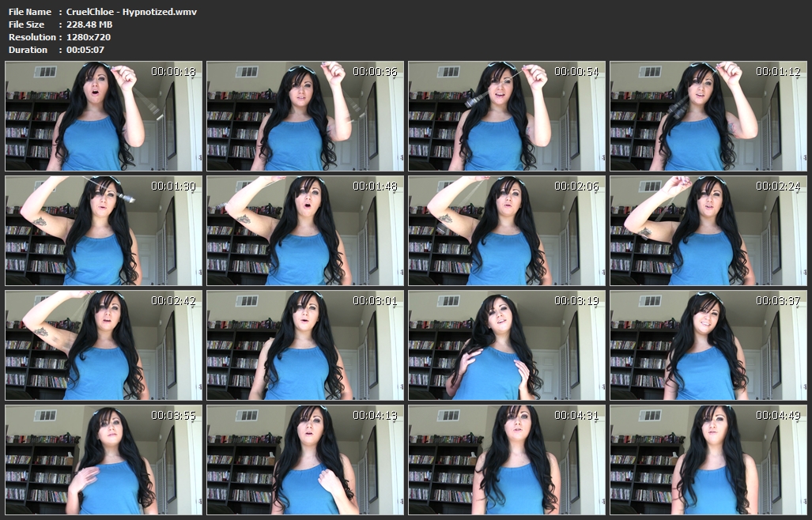Pick the 00:02:24 frame
812x520 pixels.
click(708, 231)
